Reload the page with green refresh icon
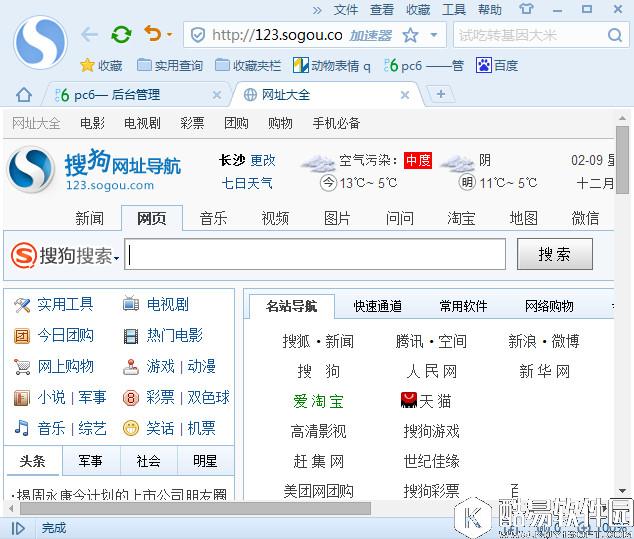This screenshot has height=539, width=634. click(x=121, y=34)
